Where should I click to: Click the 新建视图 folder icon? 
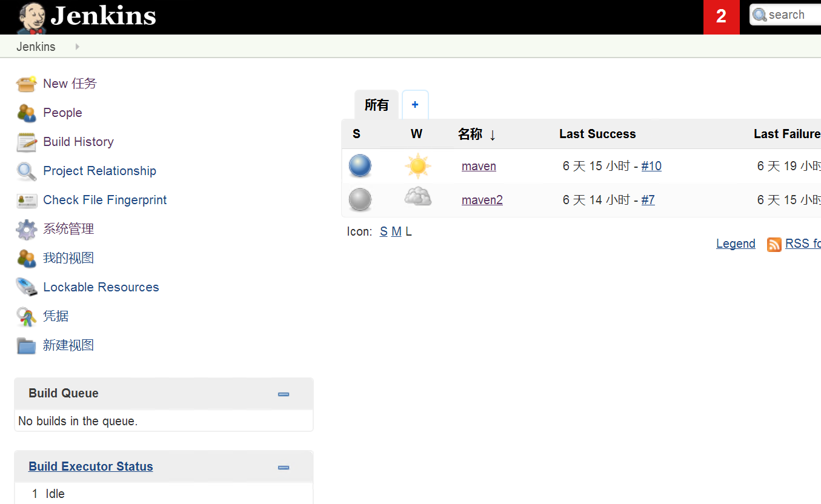click(x=26, y=345)
